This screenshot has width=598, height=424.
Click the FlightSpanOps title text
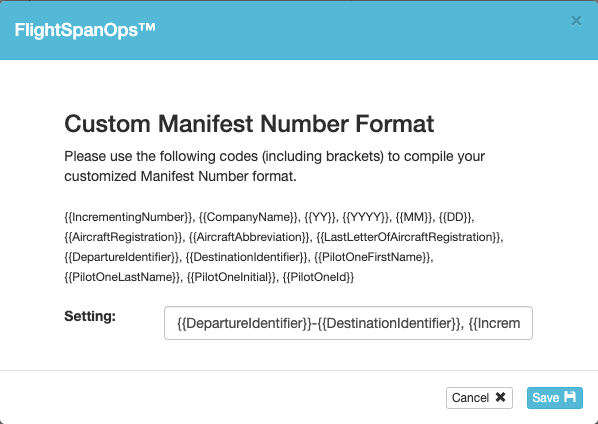coord(85,30)
